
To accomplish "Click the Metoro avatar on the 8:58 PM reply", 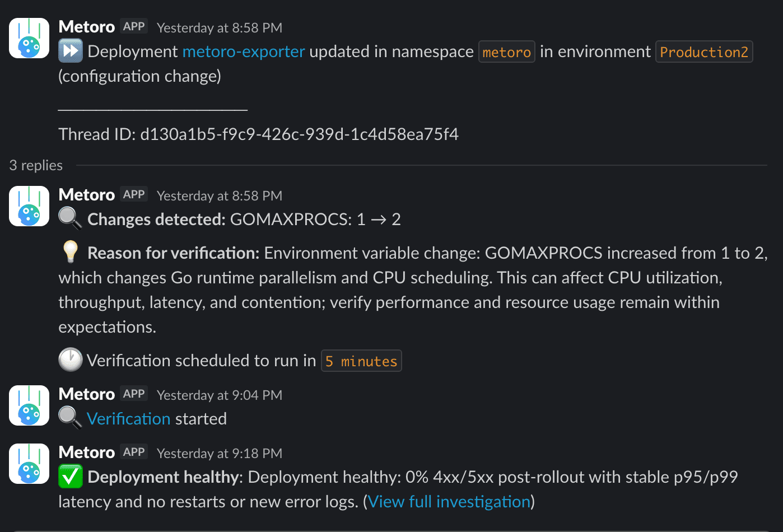I will pos(29,206).
